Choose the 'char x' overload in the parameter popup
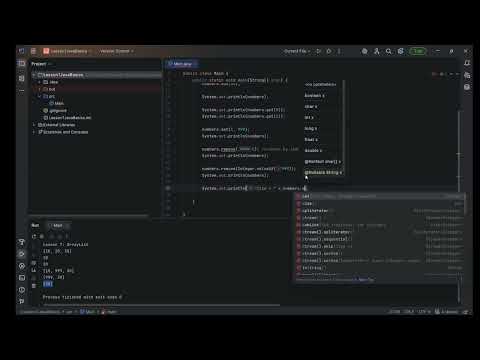The width and height of the screenshot is (480, 360). (311, 107)
